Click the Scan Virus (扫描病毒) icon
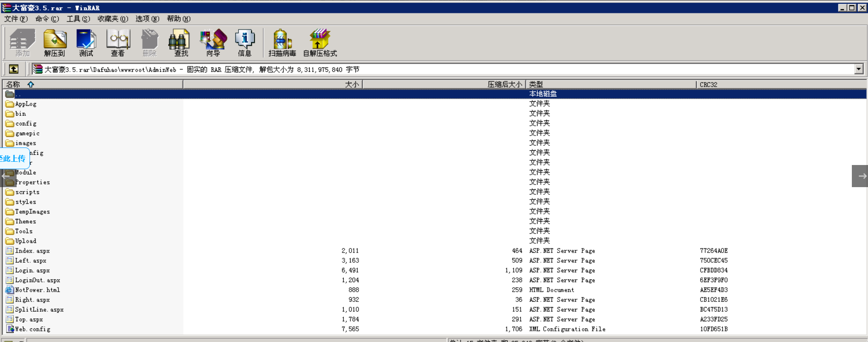 282,42
